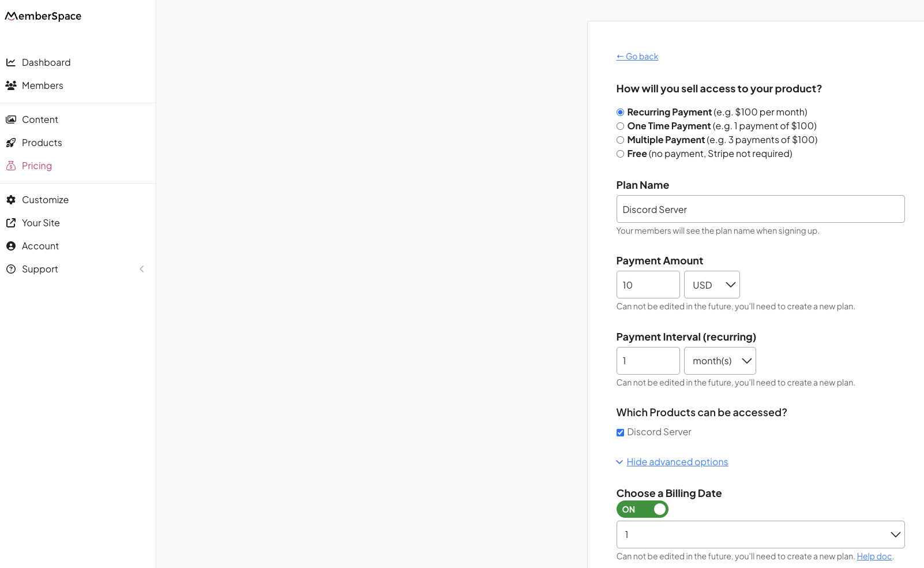Click the Products rocket icon

[x=12, y=142]
